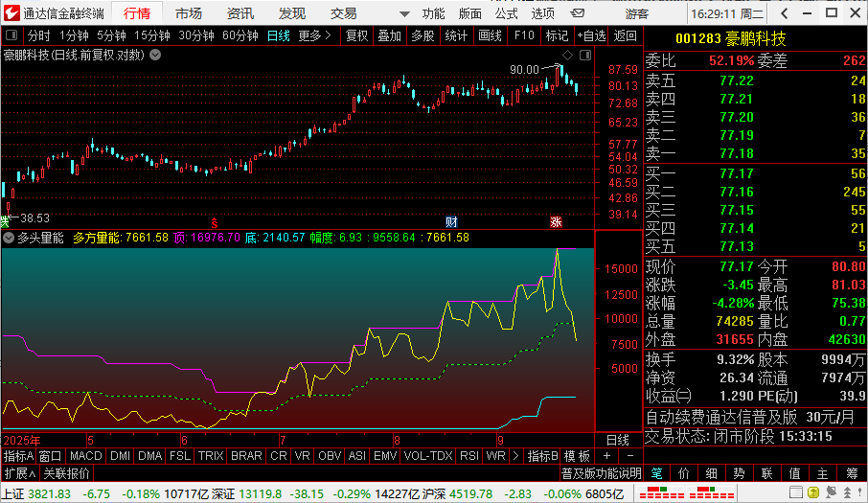
Task: Toggle the chart layout icon beside the diamond marker
Action: coord(585,55)
